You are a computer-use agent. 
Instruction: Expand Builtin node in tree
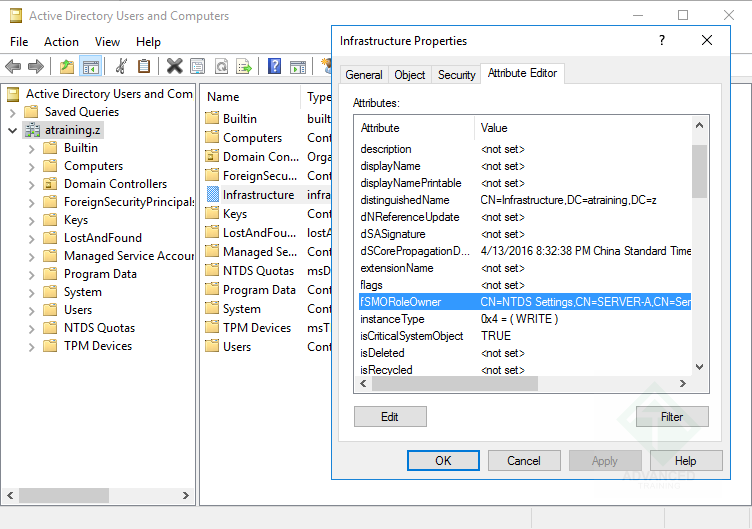tap(32, 149)
